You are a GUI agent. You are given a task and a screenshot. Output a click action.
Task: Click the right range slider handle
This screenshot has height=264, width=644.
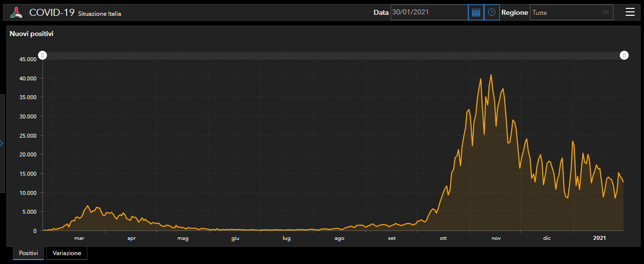(624, 55)
